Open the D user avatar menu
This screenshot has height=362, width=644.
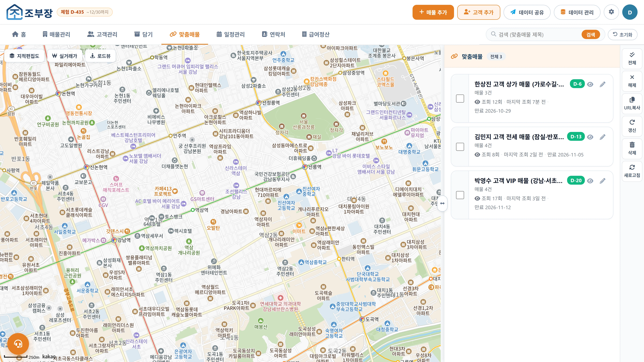coord(630,12)
